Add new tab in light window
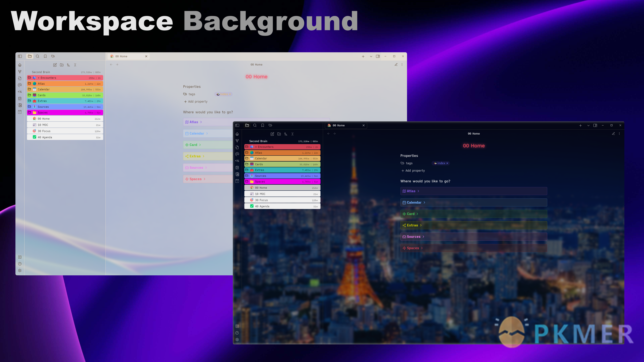The image size is (644, 362). coord(363,56)
